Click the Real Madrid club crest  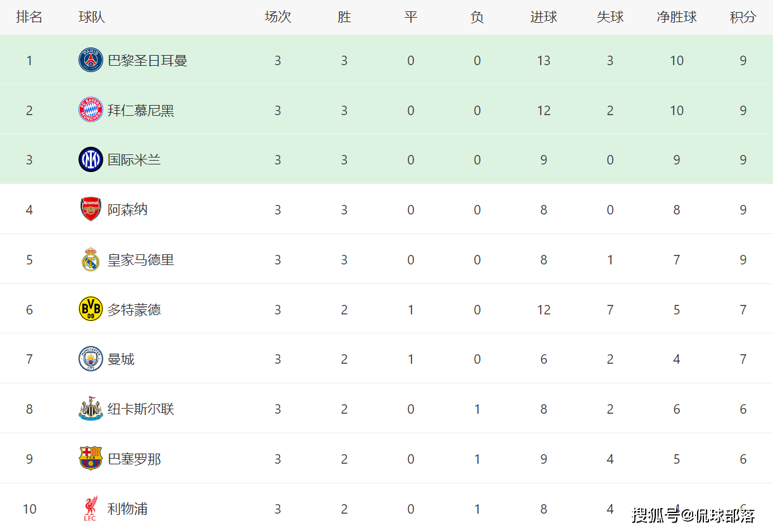click(91, 259)
